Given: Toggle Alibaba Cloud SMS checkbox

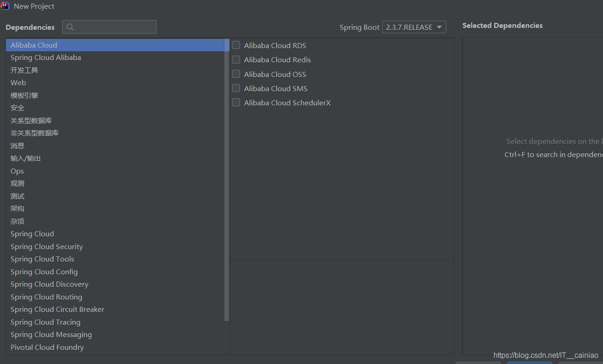Looking at the screenshot, I should point(236,88).
